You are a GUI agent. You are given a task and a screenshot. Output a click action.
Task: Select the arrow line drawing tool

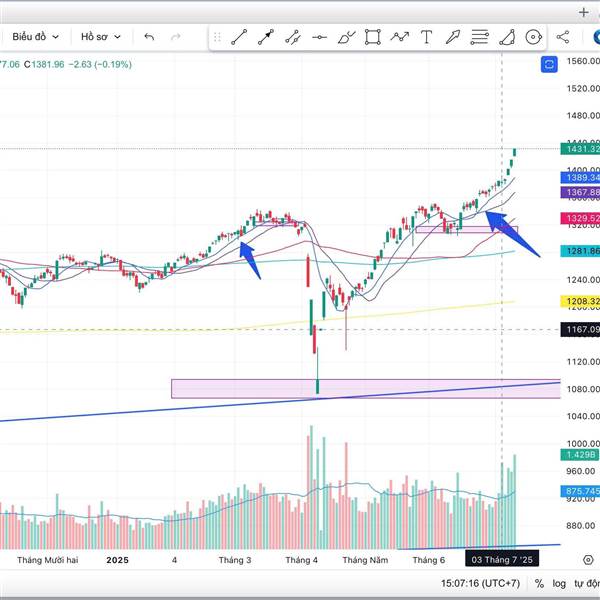[266, 37]
